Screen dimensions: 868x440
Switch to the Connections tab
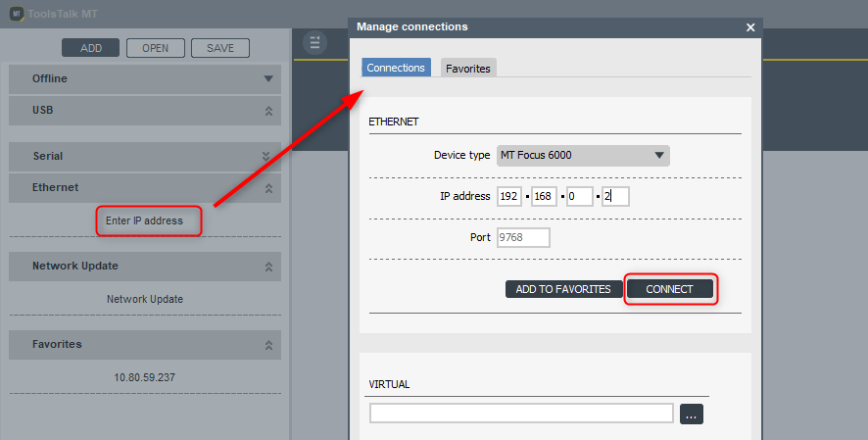point(396,68)
